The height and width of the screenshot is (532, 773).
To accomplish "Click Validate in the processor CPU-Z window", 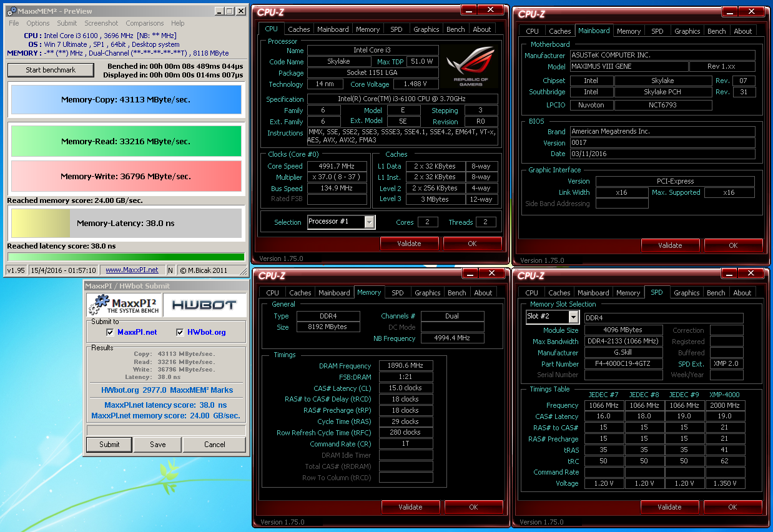I will [x=409, y=244].
